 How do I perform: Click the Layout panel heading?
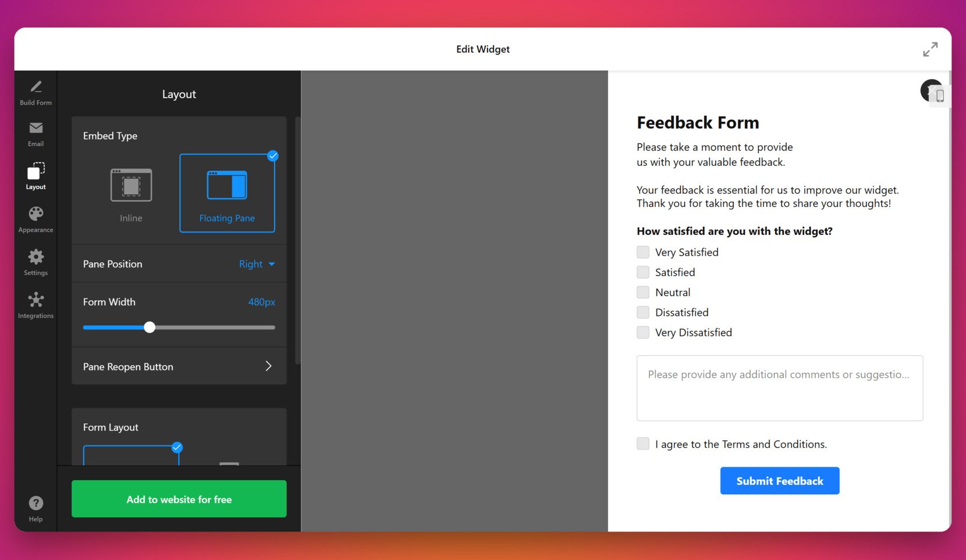pyautogui.click(x=179, y=94)
